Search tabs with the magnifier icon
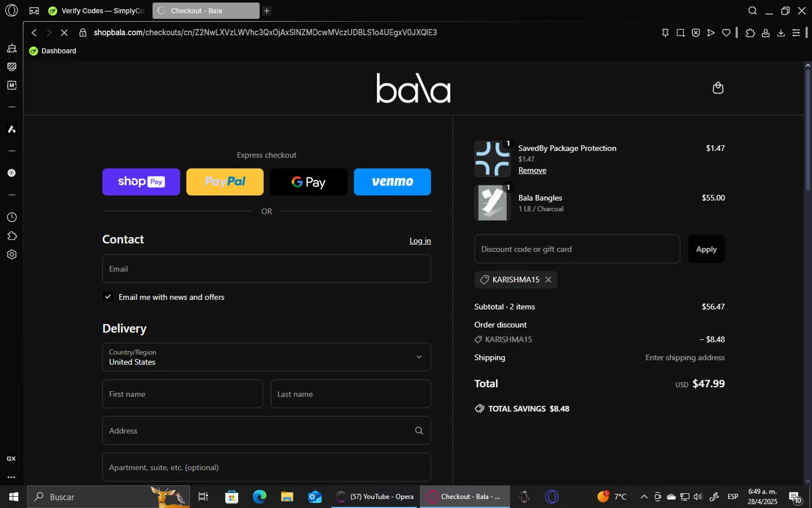812x508 pixels. coord(752,11)
